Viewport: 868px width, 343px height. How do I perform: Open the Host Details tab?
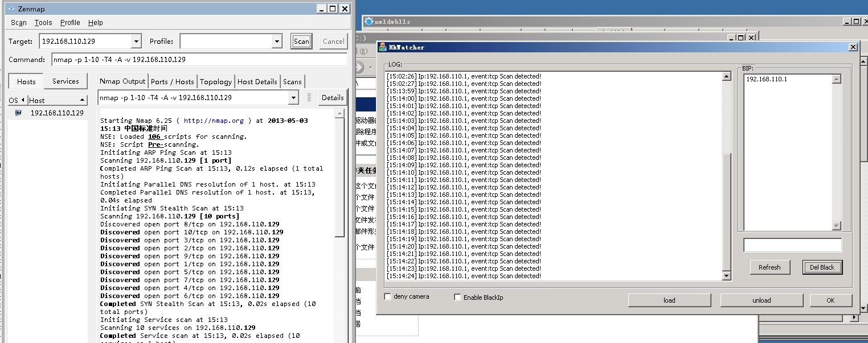point(257,81)
